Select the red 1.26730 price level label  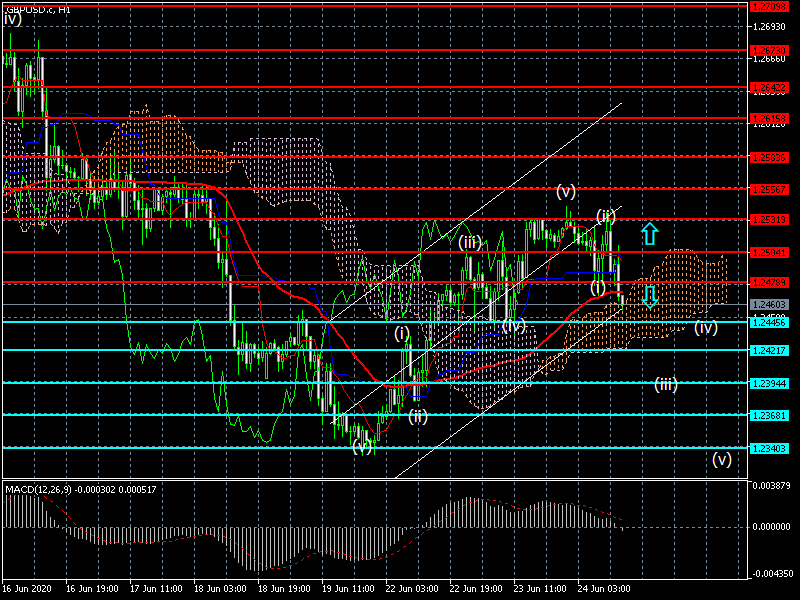[769, 51]
